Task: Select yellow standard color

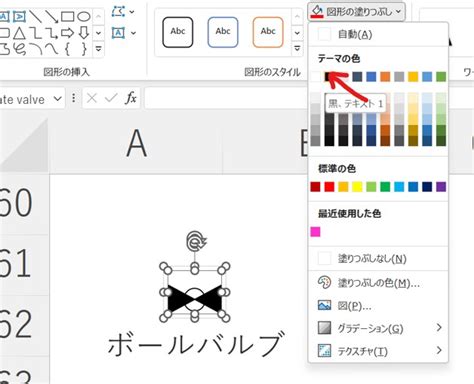Action: point(357,187)
